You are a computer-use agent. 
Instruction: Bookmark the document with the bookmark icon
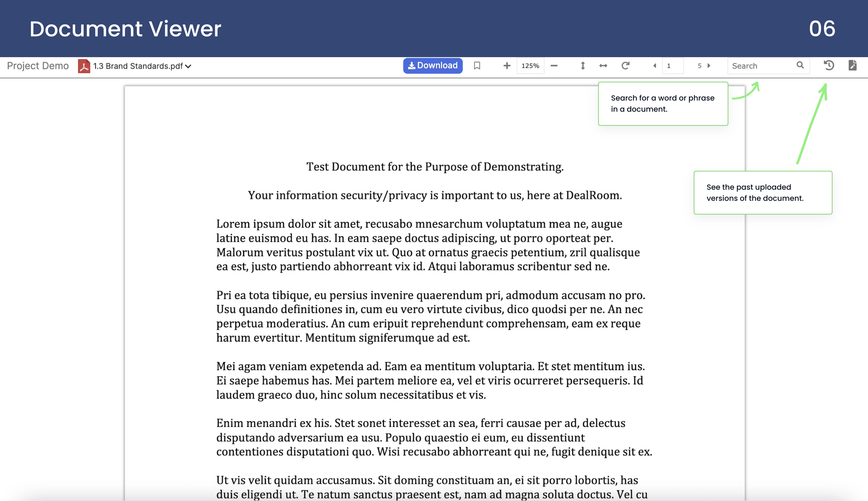(477, 65)
